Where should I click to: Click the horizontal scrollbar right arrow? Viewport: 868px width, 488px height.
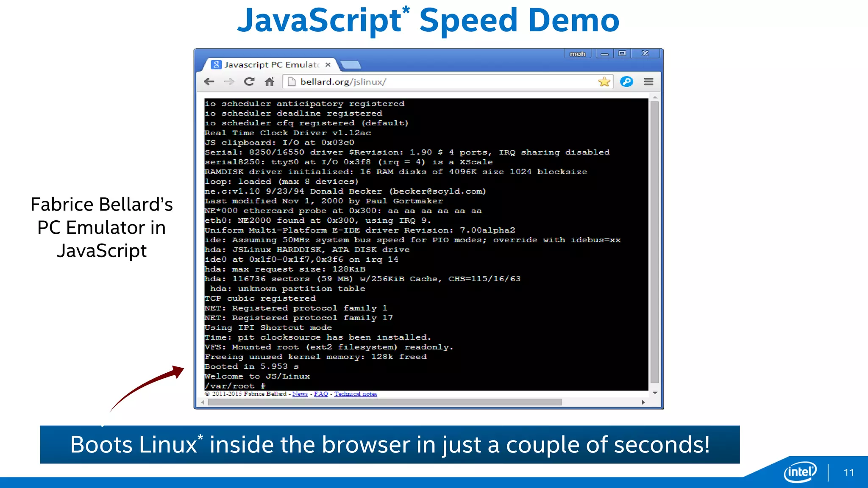tap(643, 402)
